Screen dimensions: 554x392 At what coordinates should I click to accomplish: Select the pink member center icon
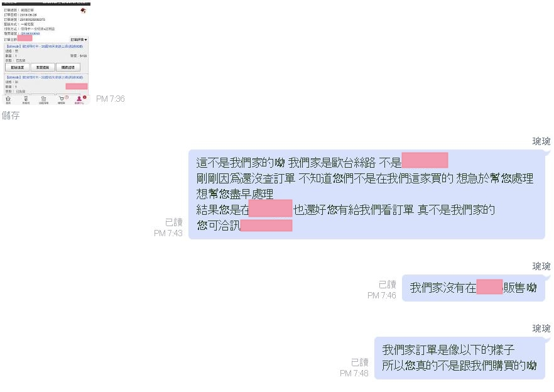pyautogui.click(x=80, y=100)
